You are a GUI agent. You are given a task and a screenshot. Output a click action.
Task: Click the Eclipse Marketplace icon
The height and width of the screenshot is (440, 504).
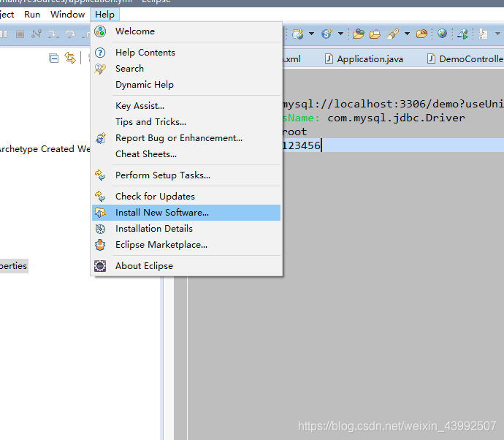[100, 245]
